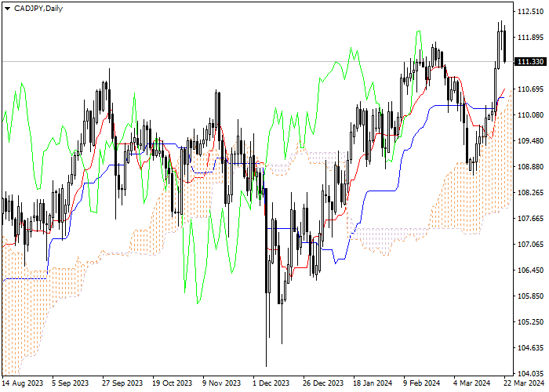The image size is (549, 392).
Task: Click the 5 Sep 2023 date label
Action: click(x=70, y=383)
